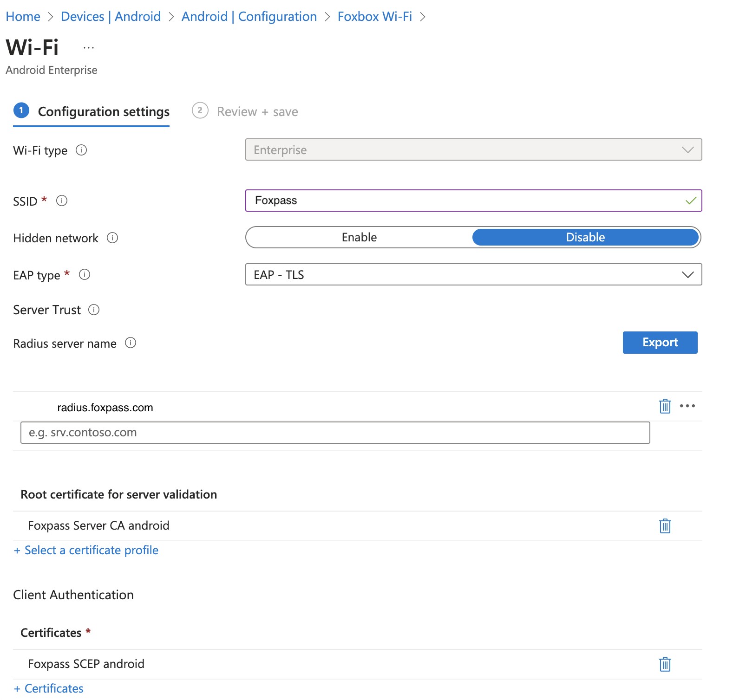Click the Client Authentication heading
This screenshot has width=733, height=700.
(73, 595)
